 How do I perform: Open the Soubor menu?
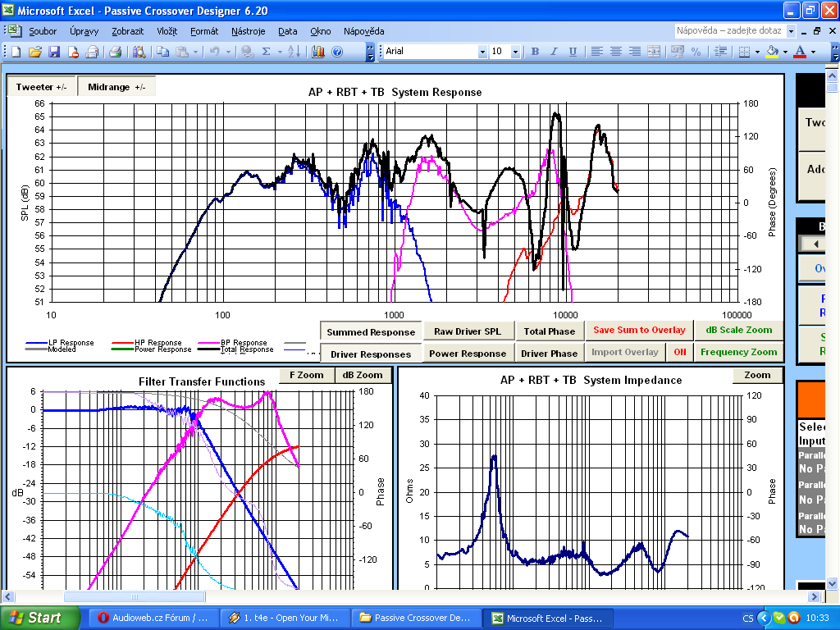click(43, 31)
